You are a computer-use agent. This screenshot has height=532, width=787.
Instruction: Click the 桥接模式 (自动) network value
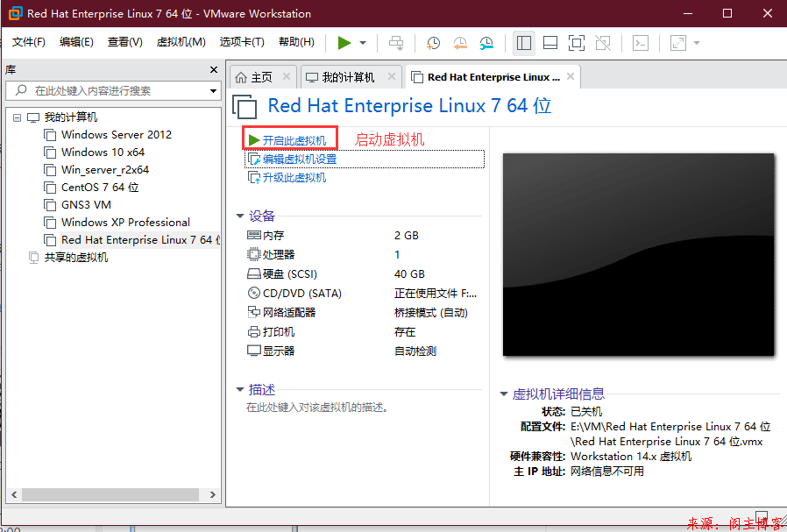click(x=431, y=313)
